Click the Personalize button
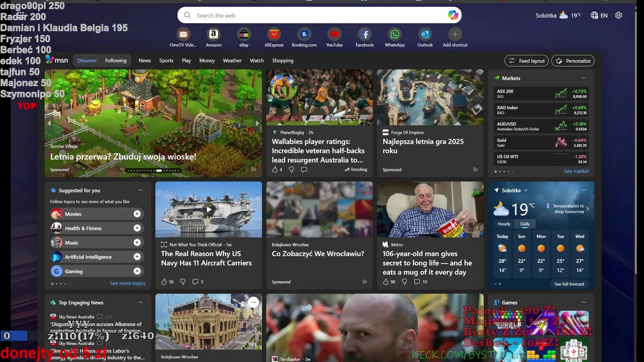 pyautogui.click(x=573, y=60)
